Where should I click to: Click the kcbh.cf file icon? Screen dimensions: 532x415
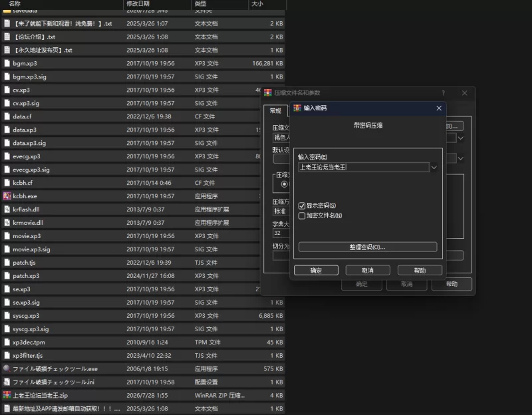point(7,182)
